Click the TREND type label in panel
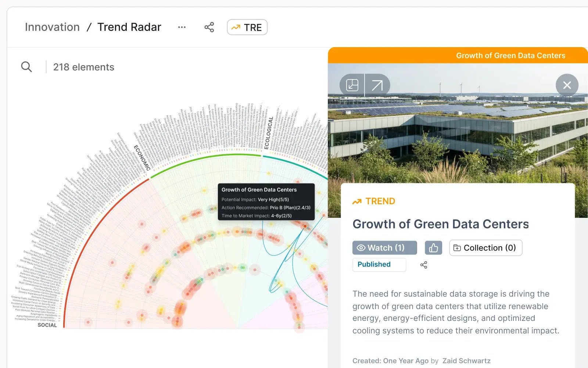588x368 pixels. [374, 201]
